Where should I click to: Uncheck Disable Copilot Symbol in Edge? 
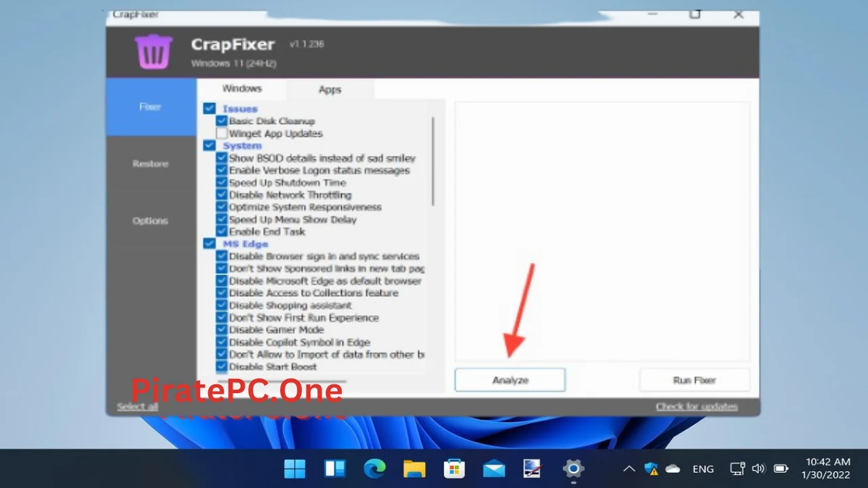222,342
